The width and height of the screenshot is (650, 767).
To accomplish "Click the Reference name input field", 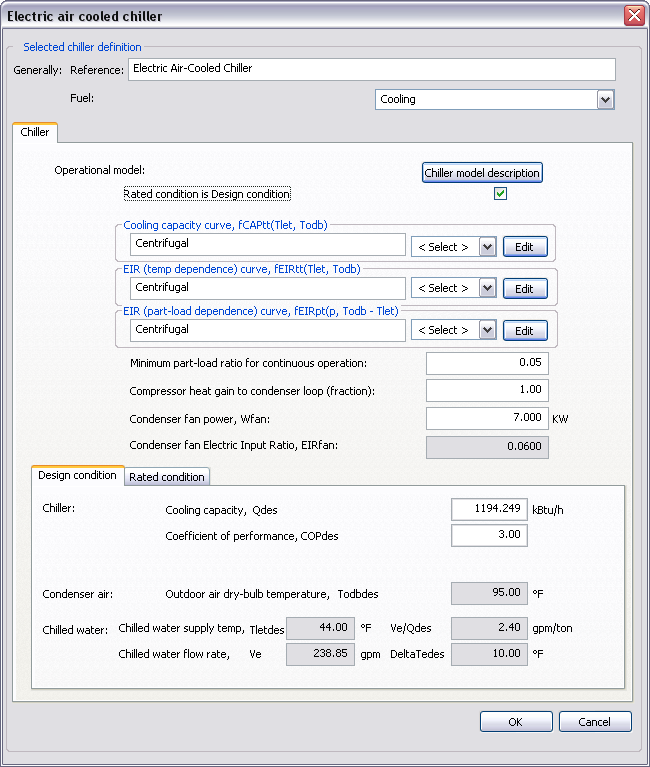I will 371,69.
